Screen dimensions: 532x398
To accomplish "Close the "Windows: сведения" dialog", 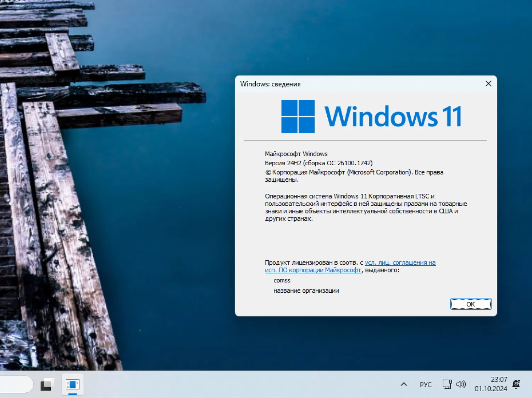I will 488,84.
